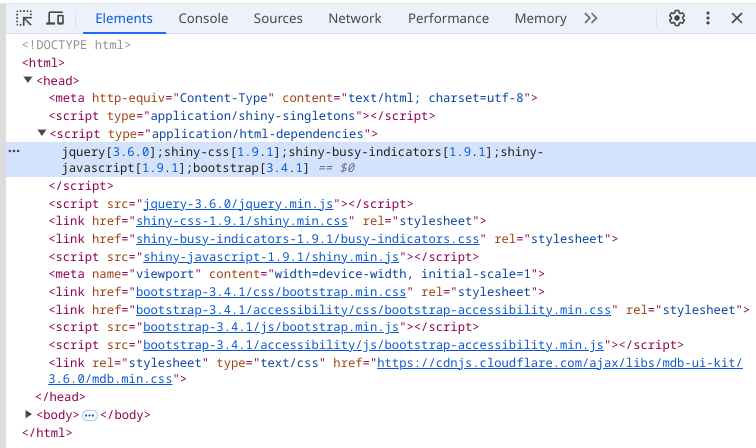The height and width of the screenshot is (448, 756).
Task: Open the node actions dots beside selected row
Action: coord(14,151)
